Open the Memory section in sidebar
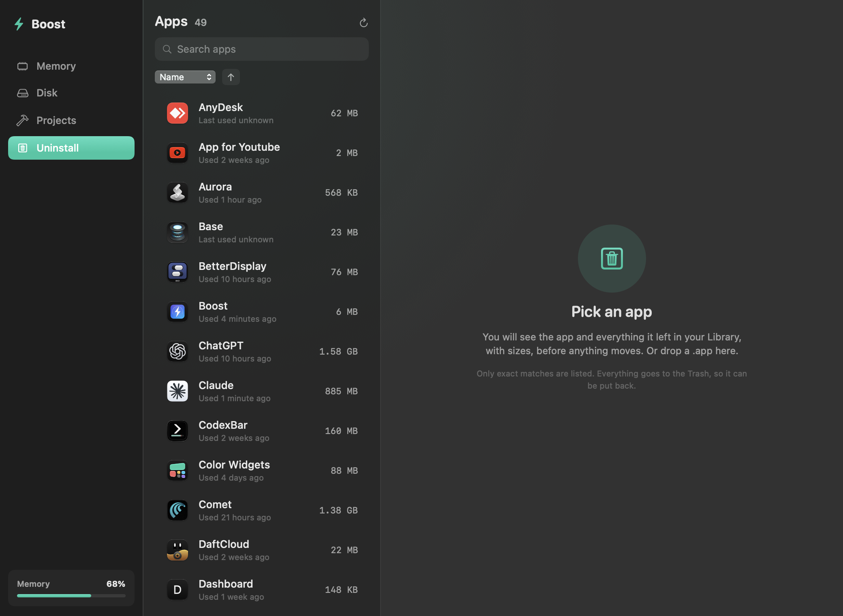Viewport: 843px width, 616px height. point(71,66)
